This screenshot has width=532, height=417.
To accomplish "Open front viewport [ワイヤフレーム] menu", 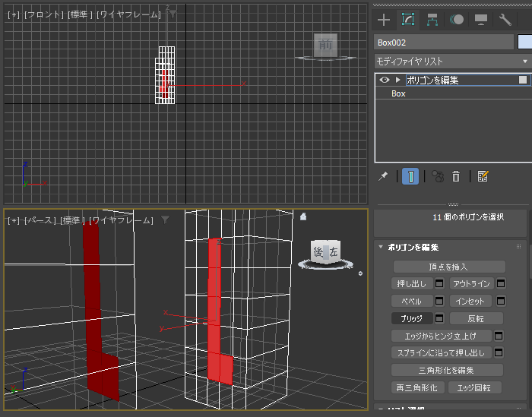I will pyautogui.click(x=128, y=14).
